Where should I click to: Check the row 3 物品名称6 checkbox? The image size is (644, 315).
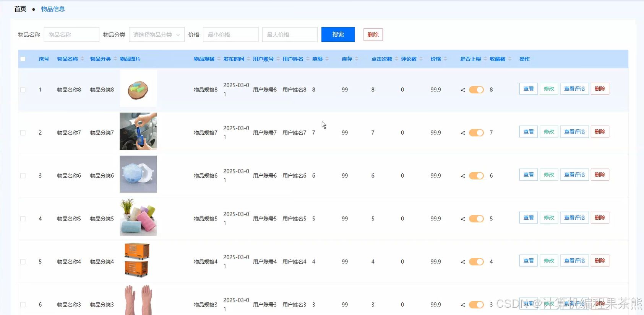pos(23,176)
